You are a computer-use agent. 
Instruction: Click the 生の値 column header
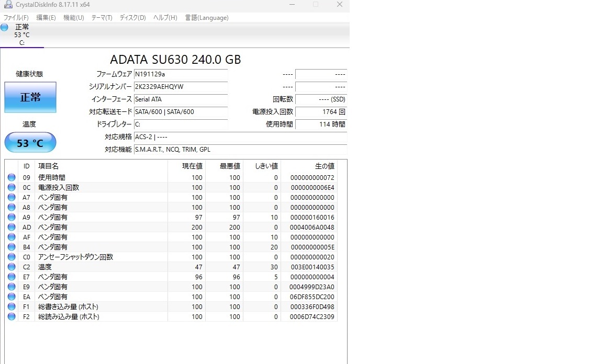(324, 166)
